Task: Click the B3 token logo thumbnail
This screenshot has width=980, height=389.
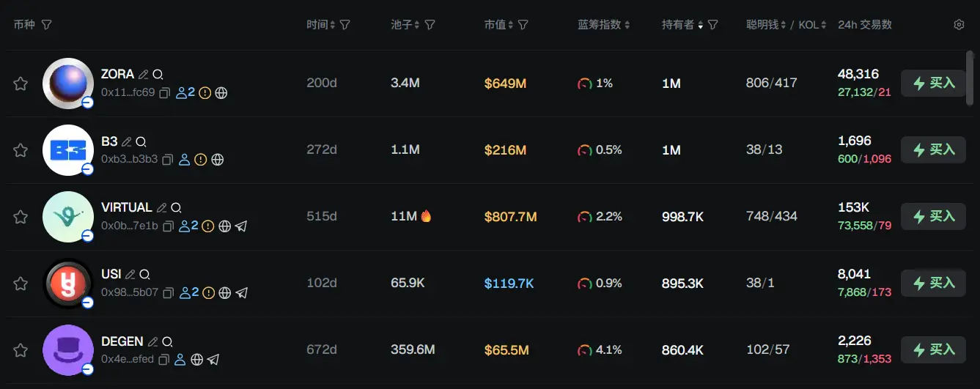Action: pyautogui.click(x=68, y=150)
